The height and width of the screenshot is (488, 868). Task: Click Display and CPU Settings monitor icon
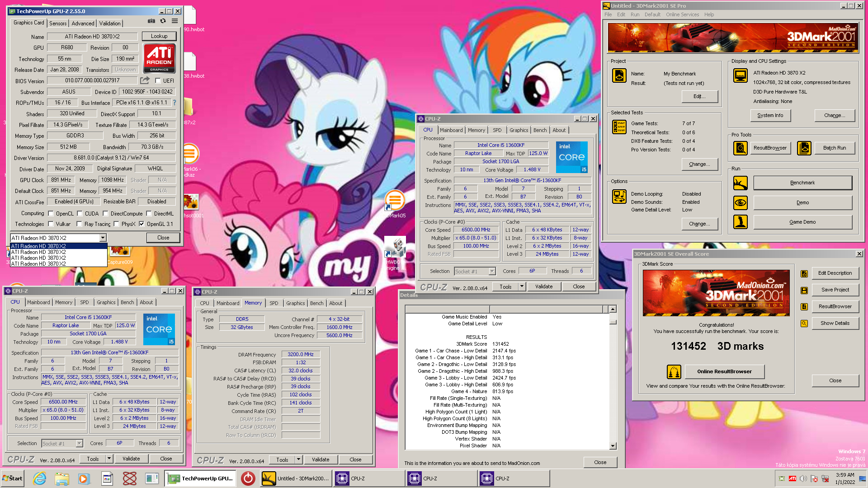[741, 75]
